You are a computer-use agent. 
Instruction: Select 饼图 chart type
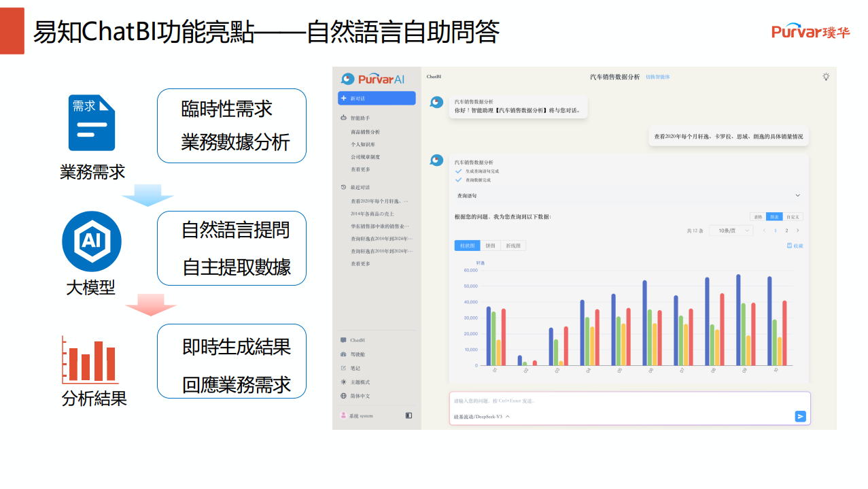pyautogui.click(x=490, y=246)
